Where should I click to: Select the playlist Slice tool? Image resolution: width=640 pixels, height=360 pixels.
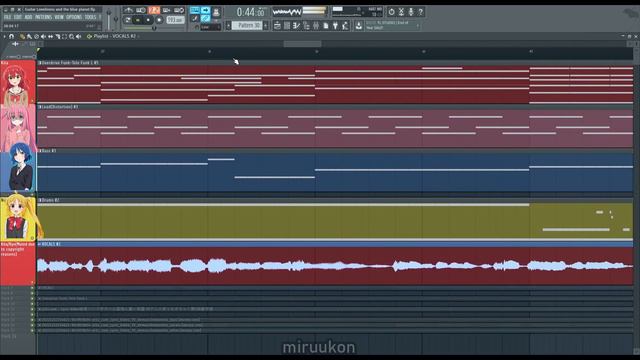[x=58, y=36]
